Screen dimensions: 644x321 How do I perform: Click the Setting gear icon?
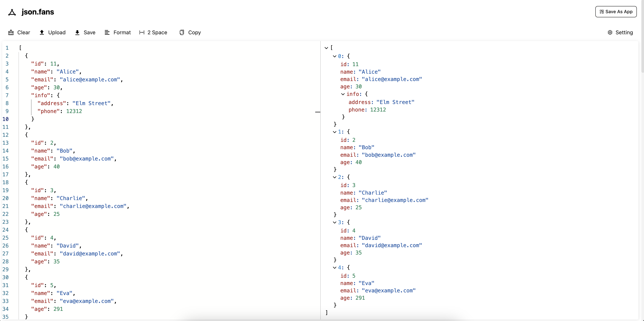tap(610, 32)
